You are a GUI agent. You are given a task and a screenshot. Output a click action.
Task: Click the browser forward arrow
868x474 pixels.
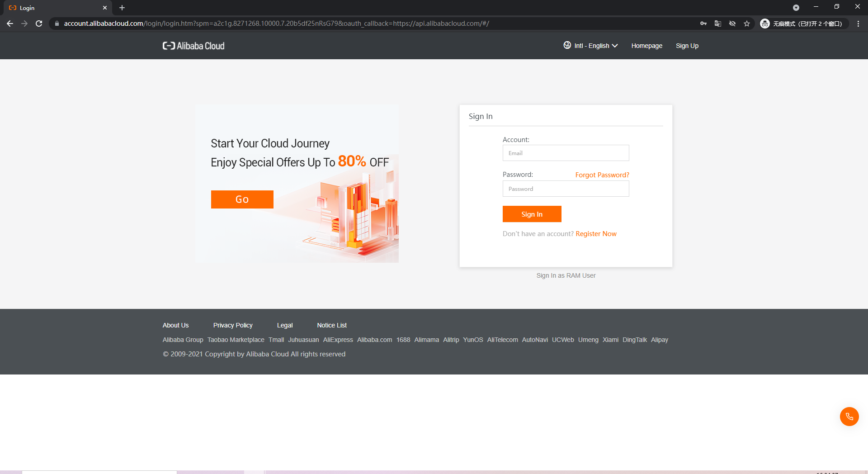pos(24,24)
